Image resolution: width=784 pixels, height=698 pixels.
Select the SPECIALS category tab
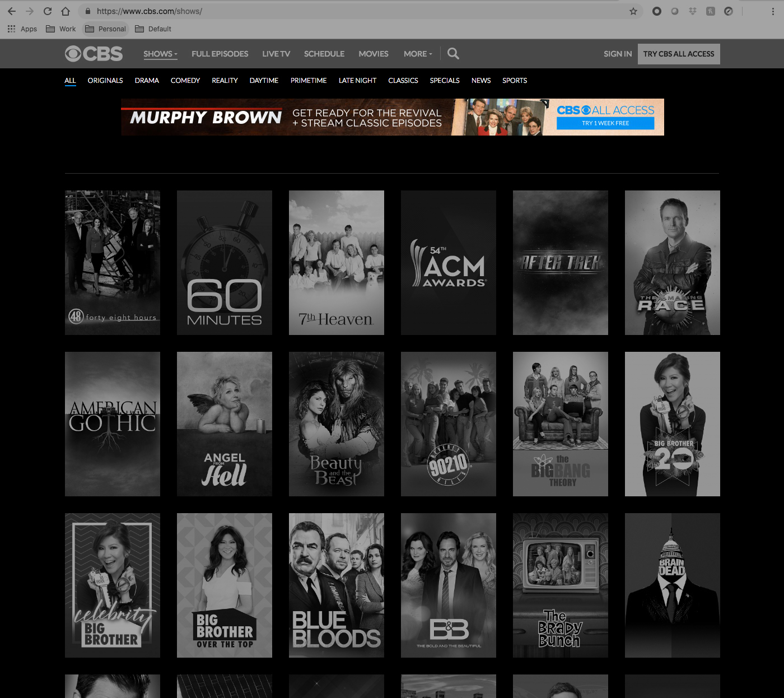point(445,81)
